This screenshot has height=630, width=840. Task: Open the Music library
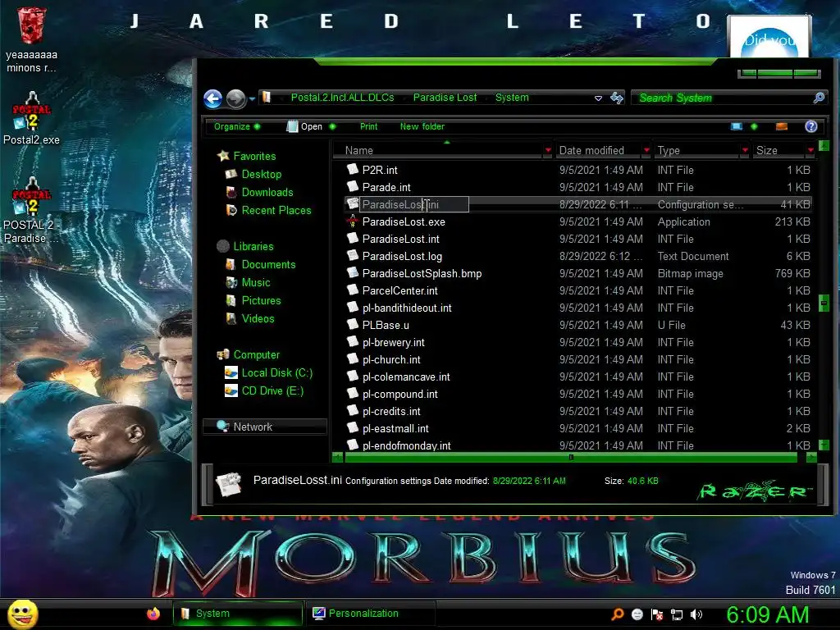256,283
